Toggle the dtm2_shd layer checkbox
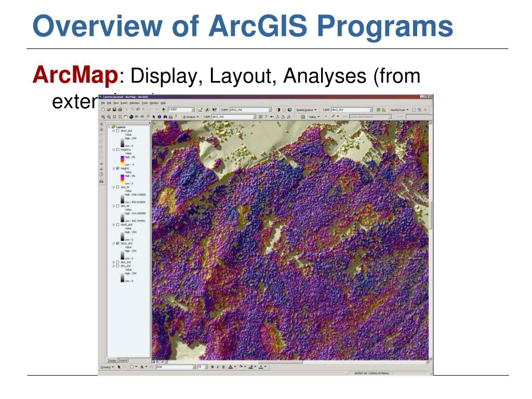 pos(118,130)
